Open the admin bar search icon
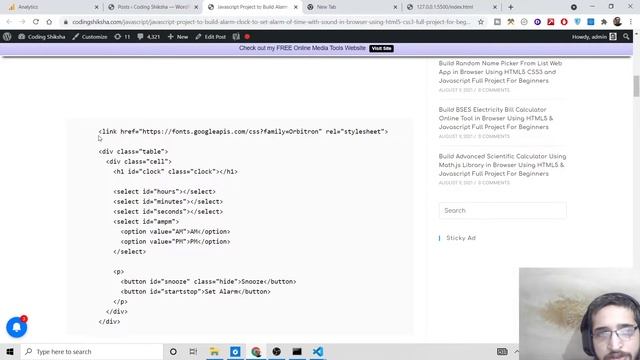This screenshot has width=640, height=360. [x=626, y=37]
